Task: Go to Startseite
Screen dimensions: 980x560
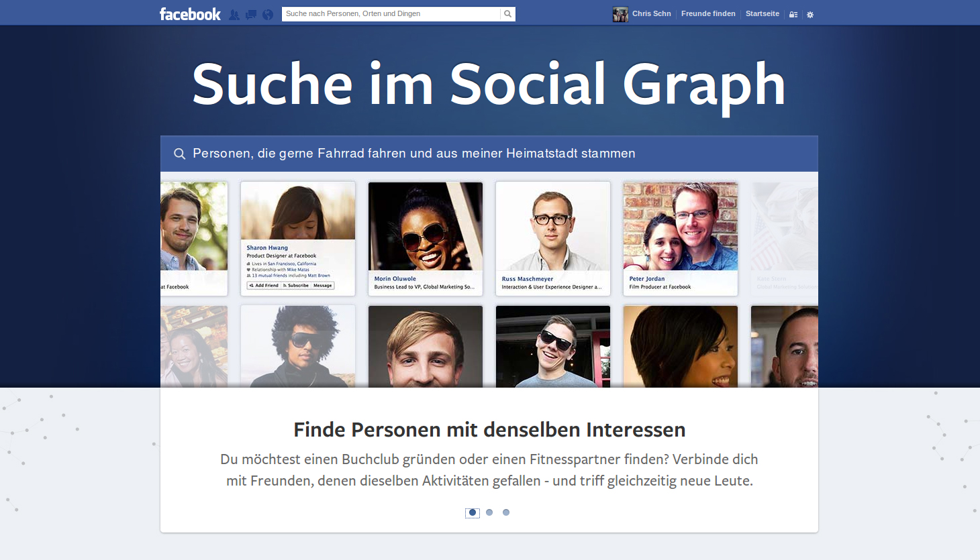Action: (x=763, y=13)
